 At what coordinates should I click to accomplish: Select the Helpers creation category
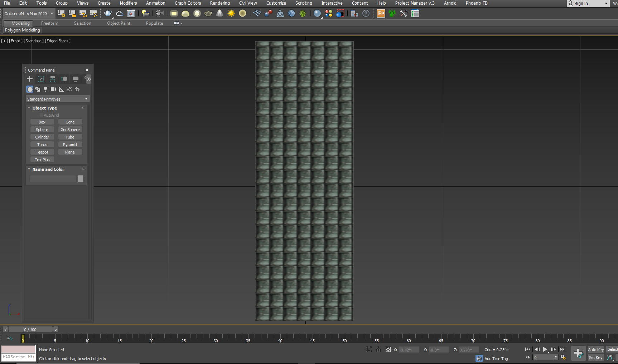click(61, 89)
